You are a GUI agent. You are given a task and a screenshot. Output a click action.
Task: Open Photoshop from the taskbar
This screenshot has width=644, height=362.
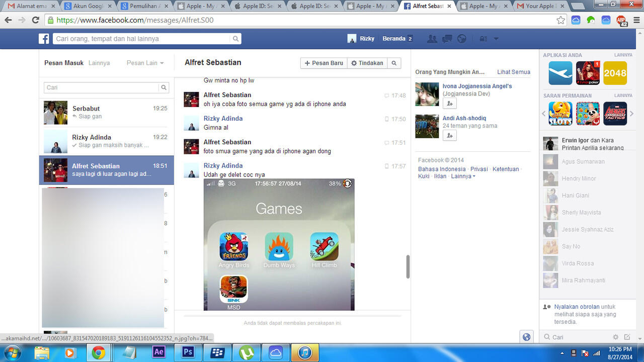188,352
